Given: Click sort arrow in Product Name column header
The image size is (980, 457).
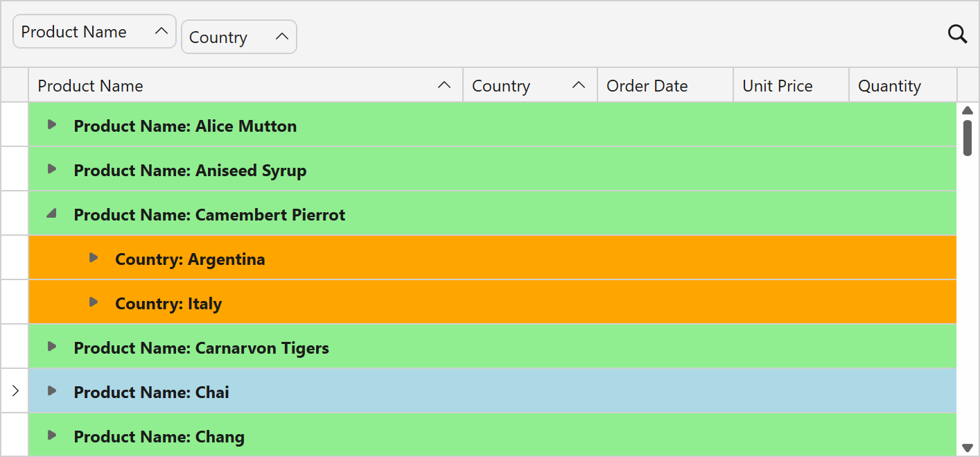Looking at the screenshot, I should (444, 85).
